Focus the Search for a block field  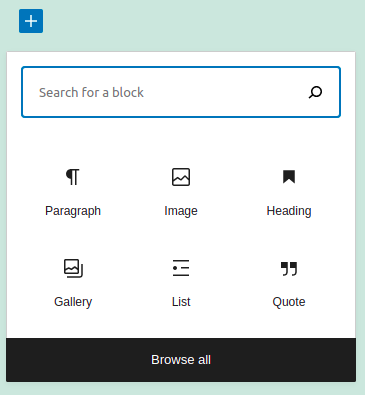pos(181,92)
